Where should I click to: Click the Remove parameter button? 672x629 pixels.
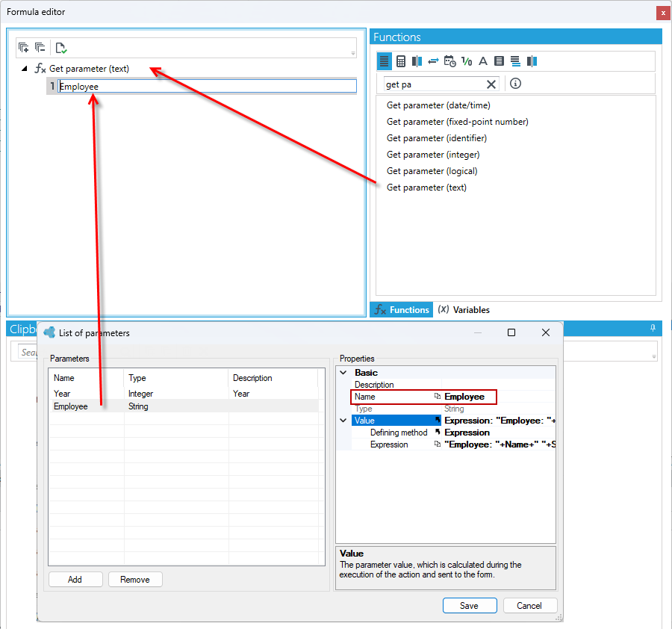click(135, 580)
